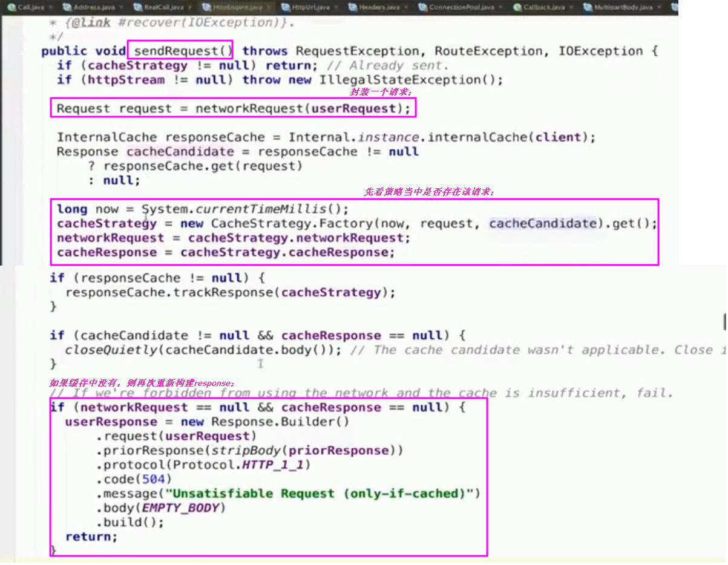The width and height of the screenshot is (728, 565).
Task: Click the Call.java interface file icon
Action: tap(11, 7)
